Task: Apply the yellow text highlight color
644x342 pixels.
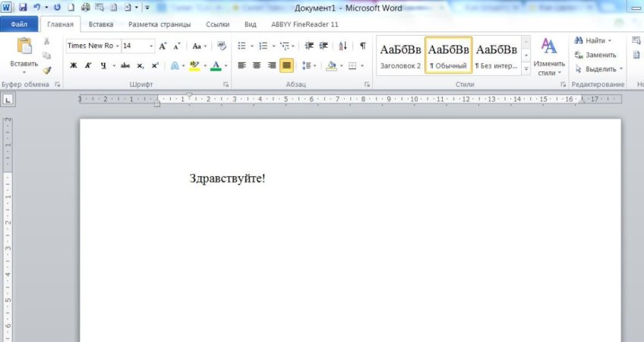Action: click(194, 65)
